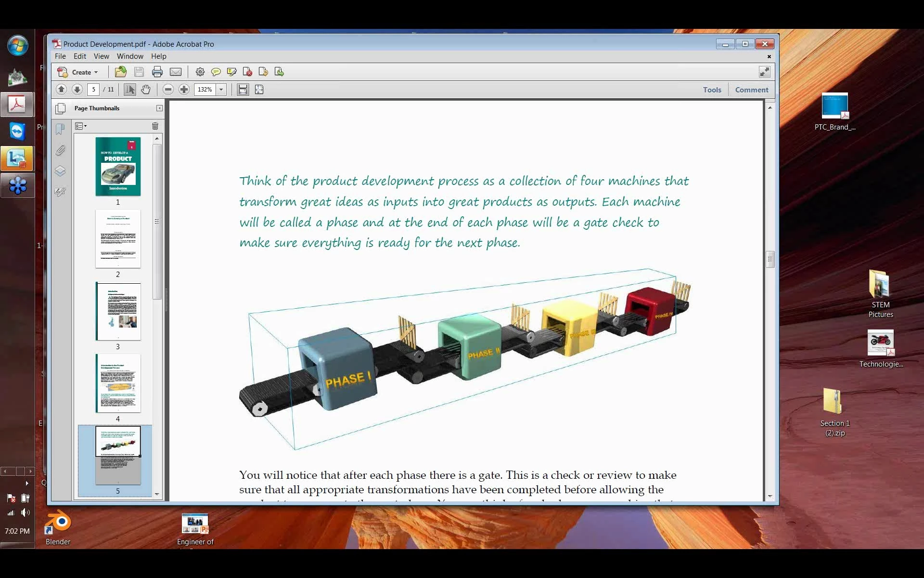Click the envelope email icon
Viewport: 924px width, 578px height.
[x=176, y=72]
